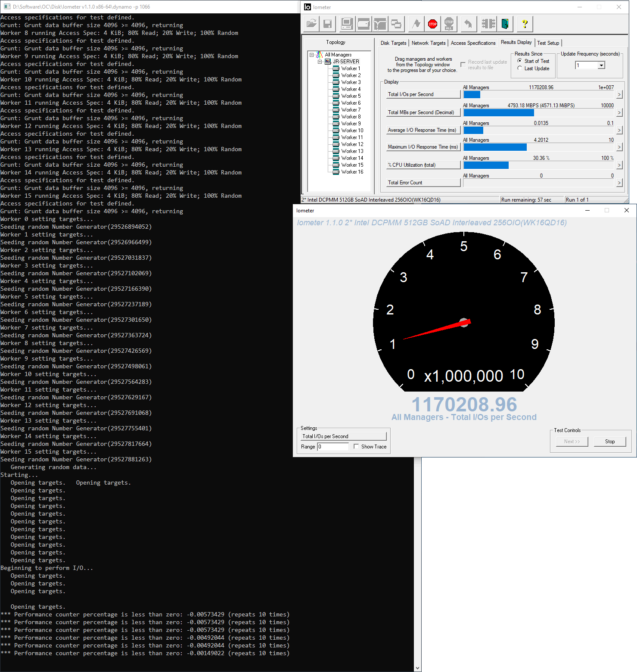Add a new disk worker from toolbar
The width and height of the screenshot is (637, 672).
[x=364, y=24]
